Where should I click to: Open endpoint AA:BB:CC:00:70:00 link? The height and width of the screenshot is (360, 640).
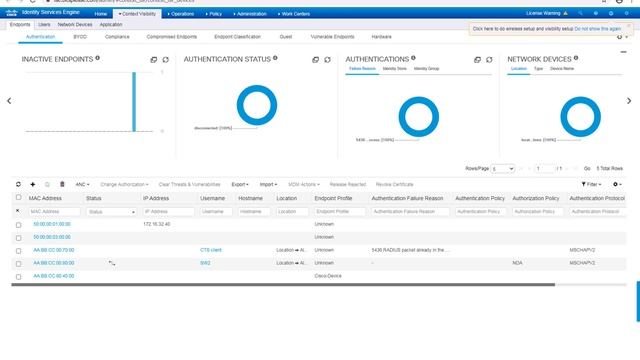[x=54, y=250]
